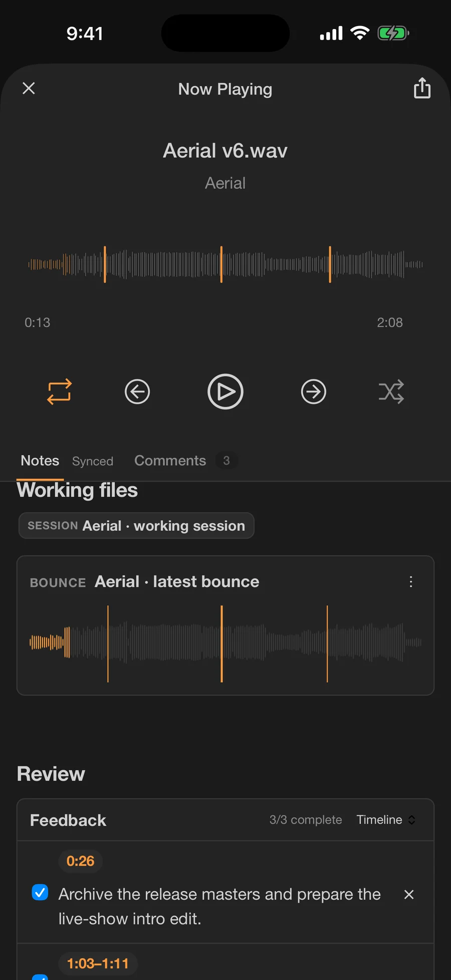This screenshot has height=980, width=451.
Task: Select the Feedback header
Action: pyautogui.click(x=68, y=820)
